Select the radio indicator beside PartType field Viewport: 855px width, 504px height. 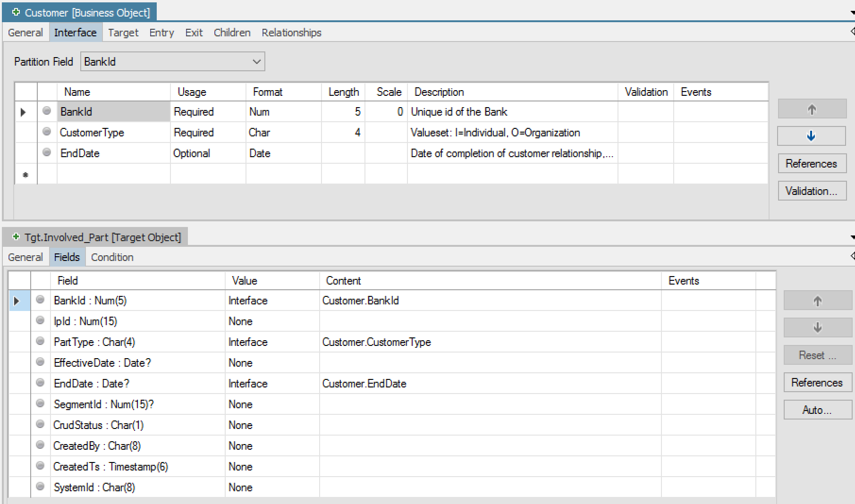point(40,341)
